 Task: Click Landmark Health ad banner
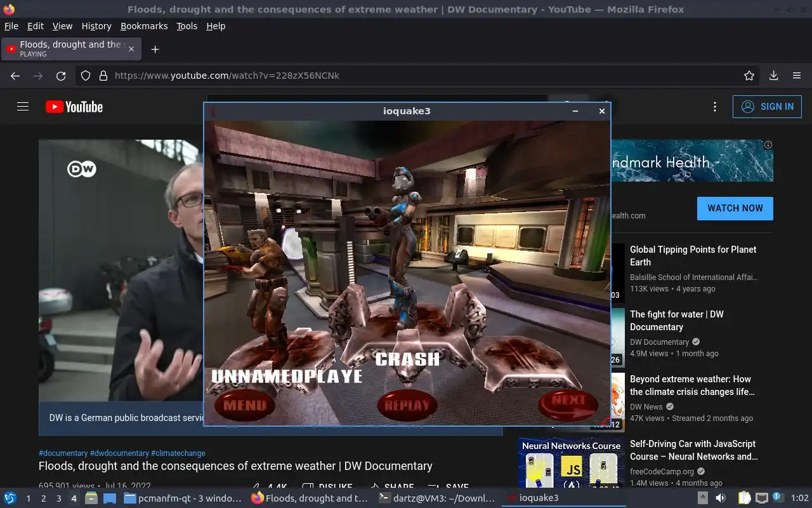pos(691,161)
